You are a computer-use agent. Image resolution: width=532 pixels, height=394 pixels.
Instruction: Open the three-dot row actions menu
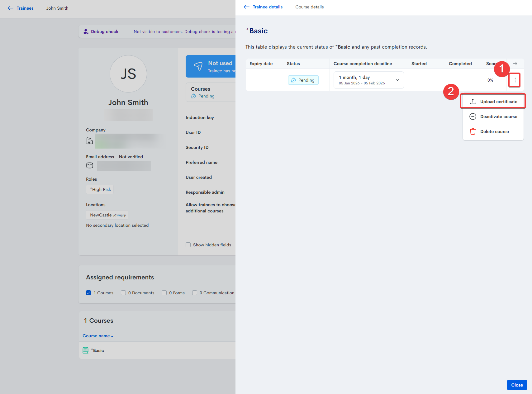515,80
